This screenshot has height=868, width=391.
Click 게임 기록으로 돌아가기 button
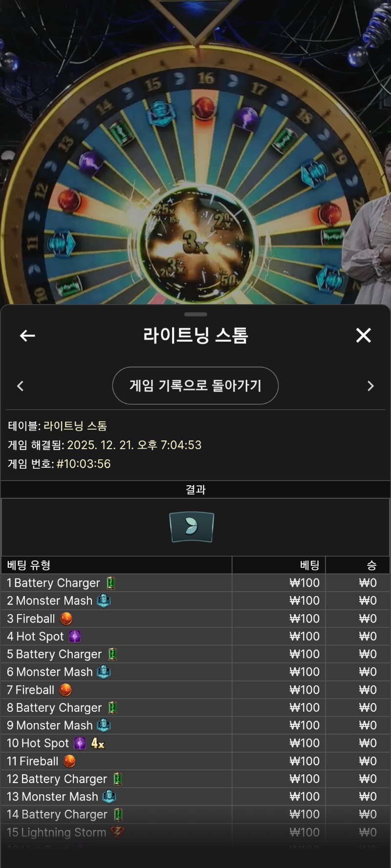coord(195,386)
